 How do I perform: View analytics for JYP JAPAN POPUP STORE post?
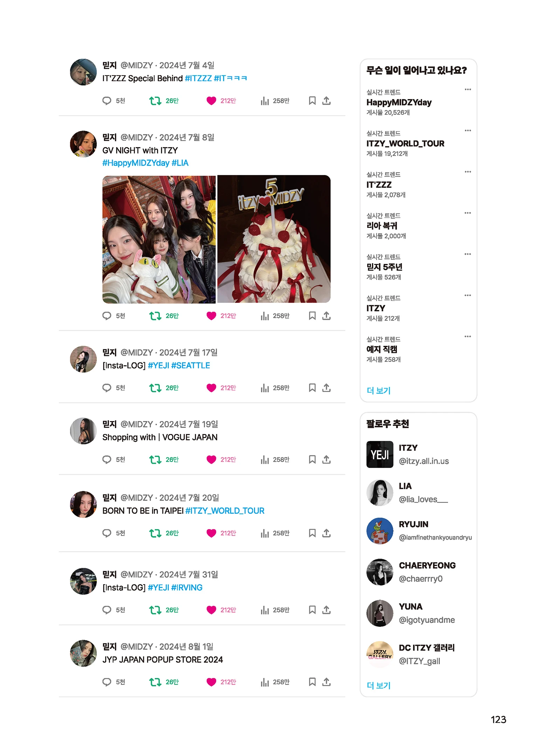(264, 682)
